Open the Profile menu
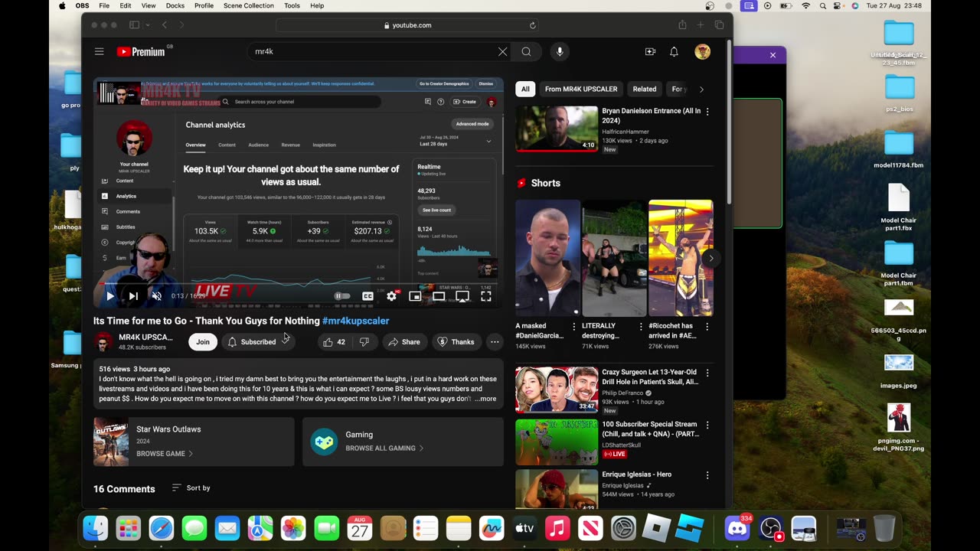The width and height of the screenshot is (980, 551). [x=204, y=5]
